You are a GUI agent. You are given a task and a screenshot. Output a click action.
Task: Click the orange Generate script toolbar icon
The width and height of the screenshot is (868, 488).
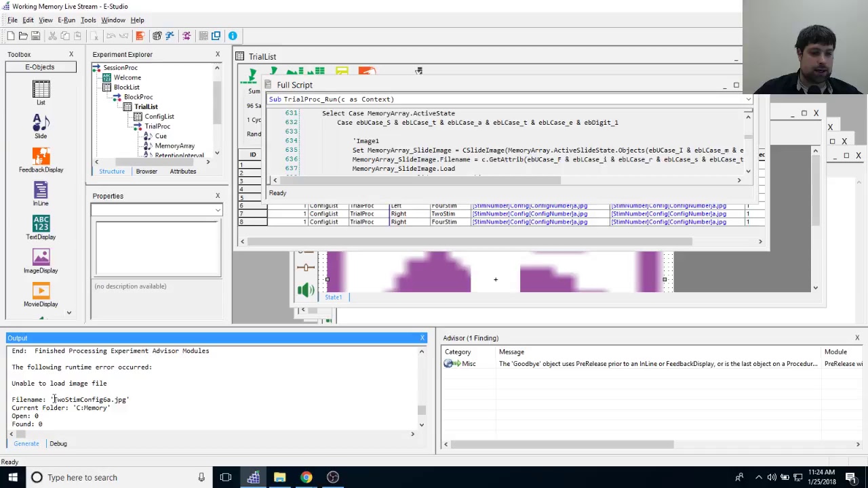pos(140,36)
